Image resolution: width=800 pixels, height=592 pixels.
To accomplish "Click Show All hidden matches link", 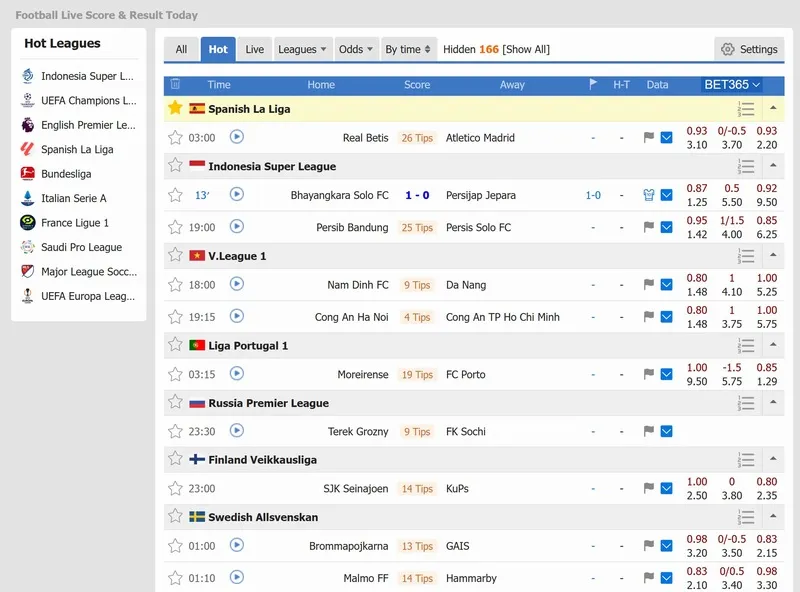I will [526, 49].
